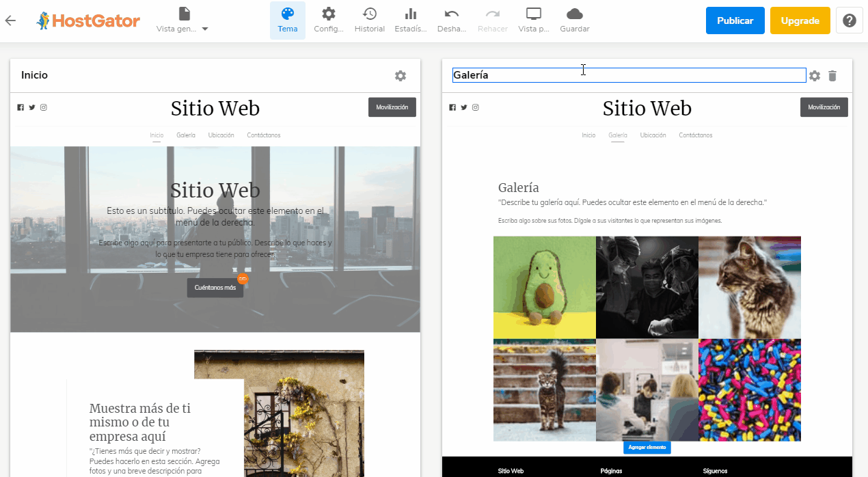Click 'Escriba algo sobre sus fotos' text
The height and width of the screenshot is (477, 868).
click(610, 221)
